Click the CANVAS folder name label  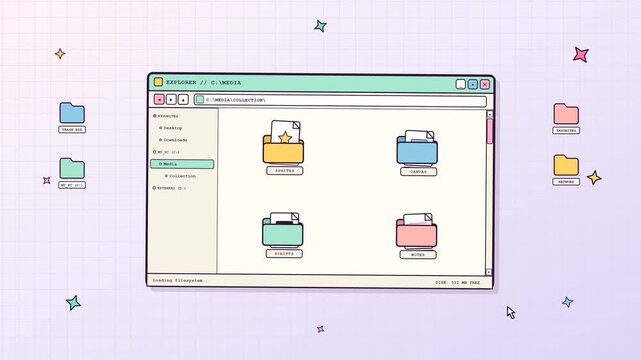418,172
